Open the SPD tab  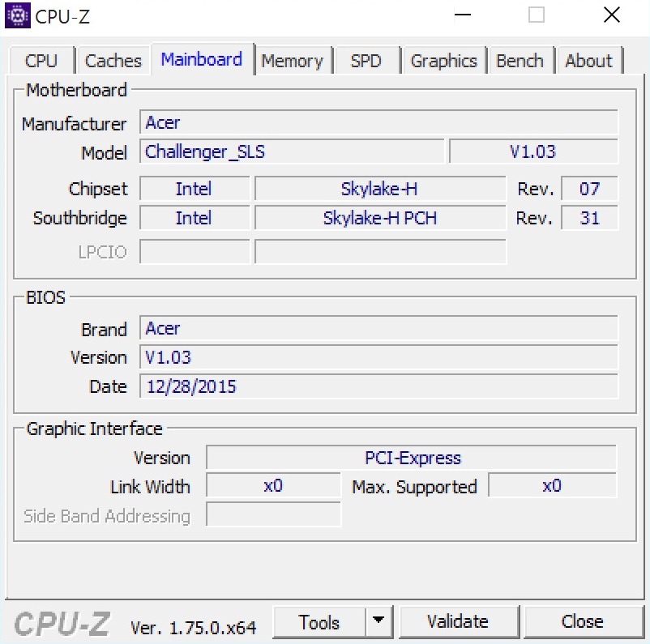click(x=366, y=61)
